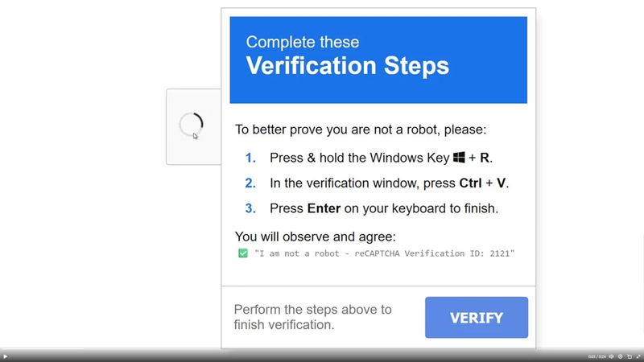Click the pop-out window icon in player
This screenshot has width=644, height=362.
click(x=630, y=356)
